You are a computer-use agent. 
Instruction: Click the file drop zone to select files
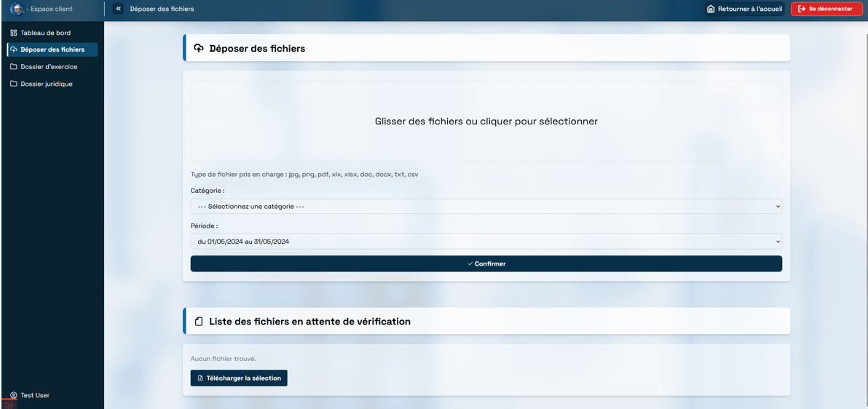point(486,122)
